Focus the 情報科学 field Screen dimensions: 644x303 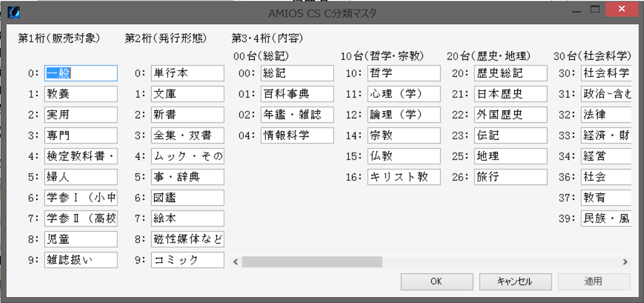pos(297,135)
